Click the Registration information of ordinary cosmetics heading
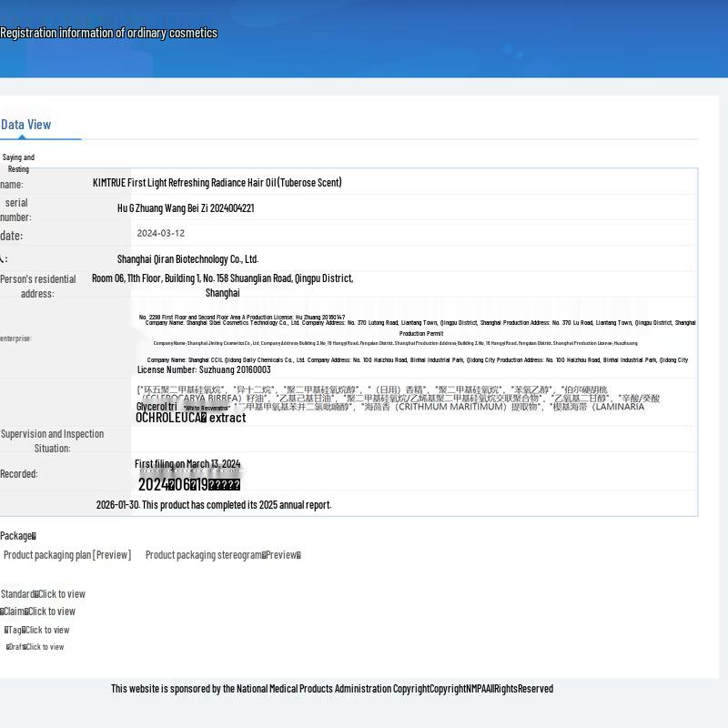The height and width of the screenshot is (728, 728). pos(108,33)
